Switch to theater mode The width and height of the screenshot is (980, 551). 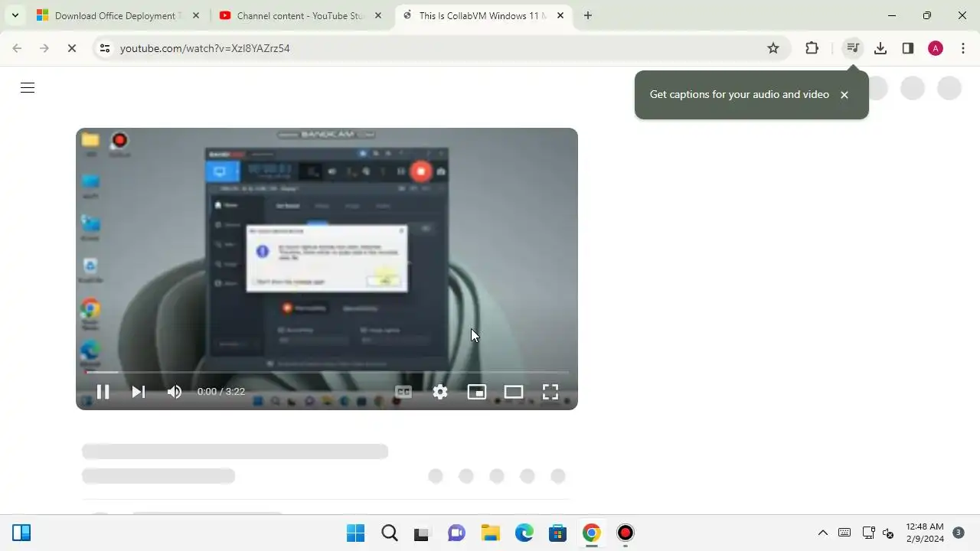click(514, 392)
